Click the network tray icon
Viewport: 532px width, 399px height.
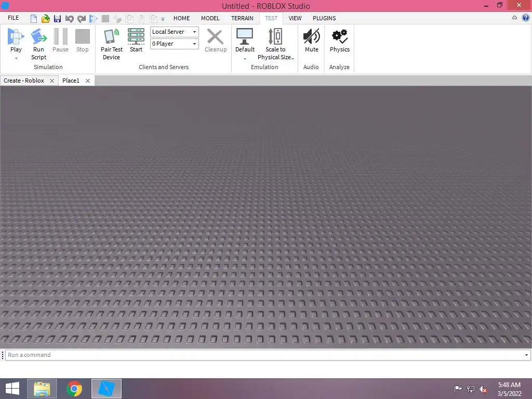click(471, 389)
